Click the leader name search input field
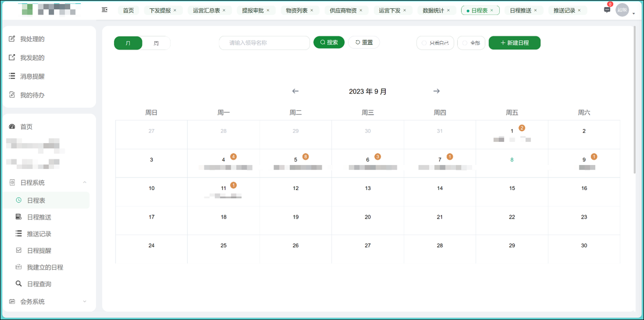 [264, 43]
